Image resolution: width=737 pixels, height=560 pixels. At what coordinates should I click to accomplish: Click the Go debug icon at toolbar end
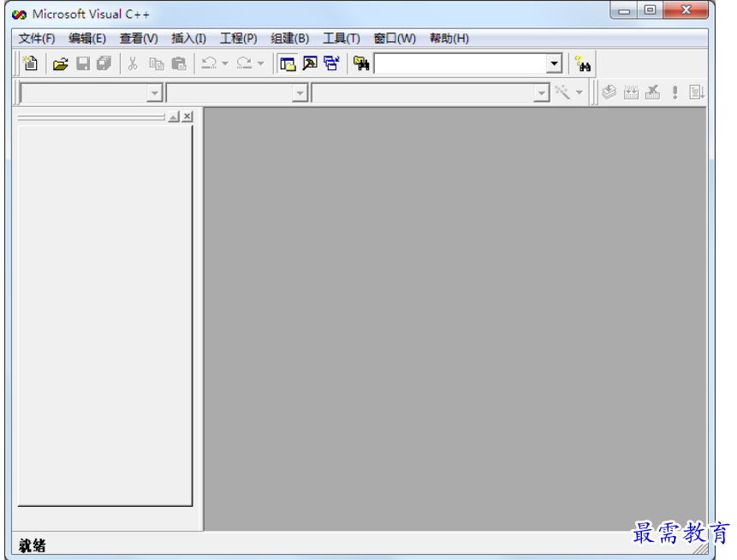[697, 92]
